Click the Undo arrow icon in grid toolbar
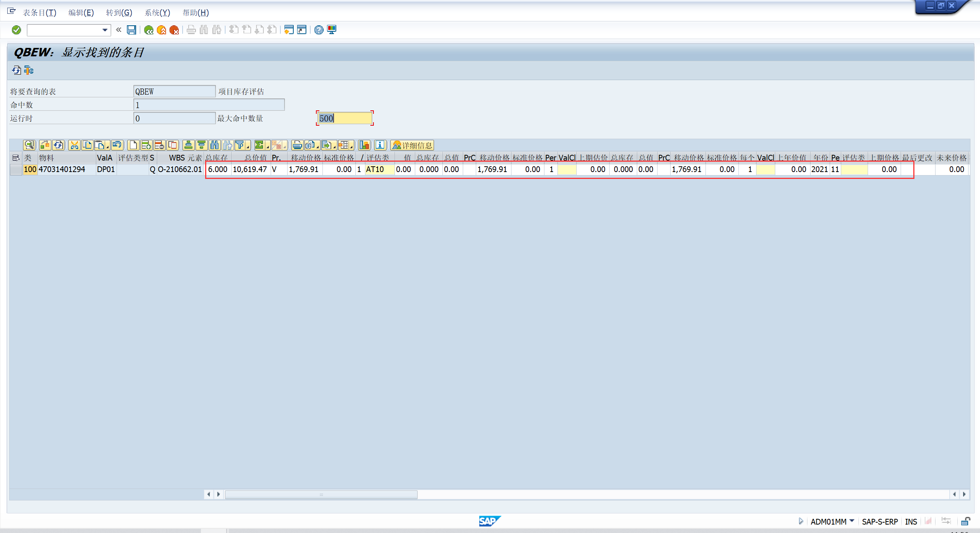The width and height of the screenshot is (980, 533). click(117, 145)
